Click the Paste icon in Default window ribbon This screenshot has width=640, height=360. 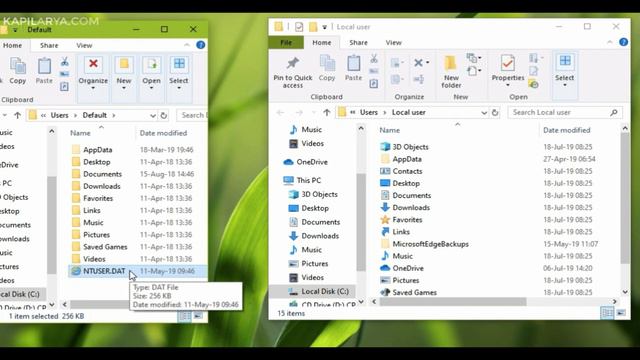pyautogui.click(x=44, y=66)
